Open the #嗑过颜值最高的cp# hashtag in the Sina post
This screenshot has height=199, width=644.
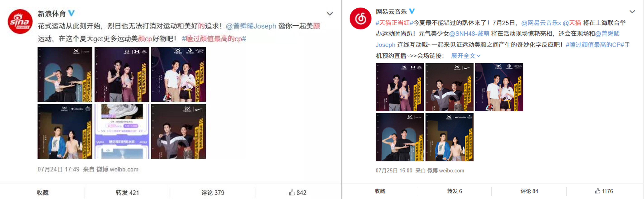[x=214, y=39]
